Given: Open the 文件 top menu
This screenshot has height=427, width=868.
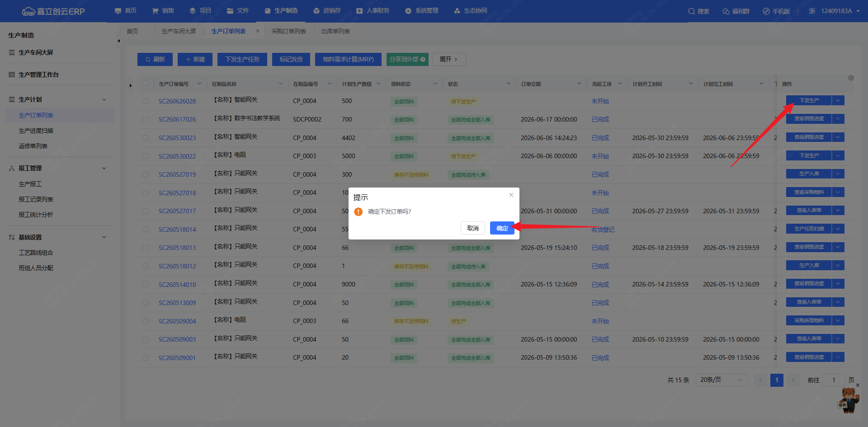Looking at the screenshot, I should [238, 10].
